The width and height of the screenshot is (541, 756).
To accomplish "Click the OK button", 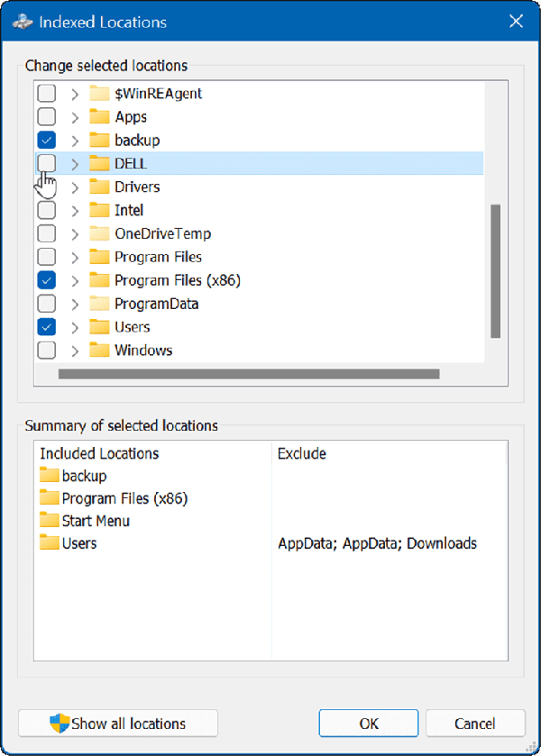I will coord(368,724).
